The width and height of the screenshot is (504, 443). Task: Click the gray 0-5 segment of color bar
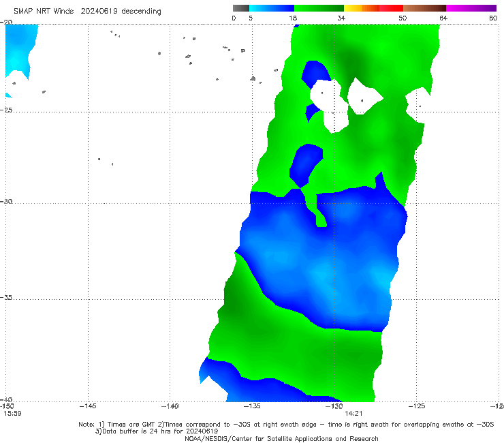pyautogui.click(x=241, y=8)
